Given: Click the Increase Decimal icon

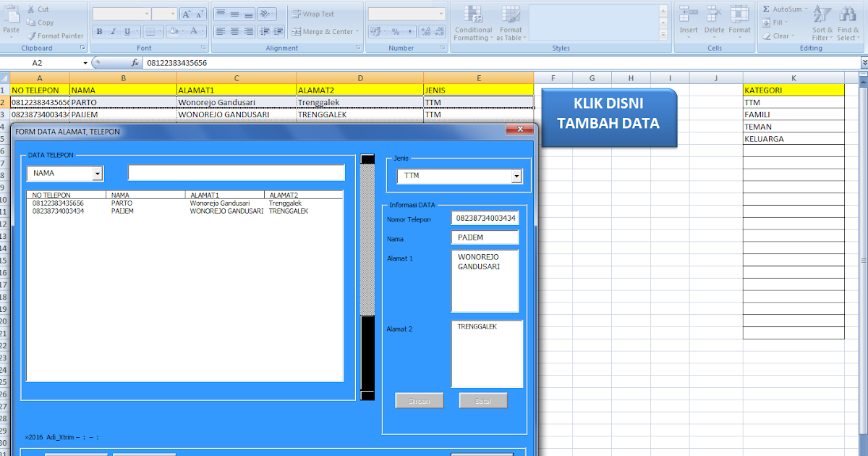Looking at the screenshot, I should click(x=425, y=32).
